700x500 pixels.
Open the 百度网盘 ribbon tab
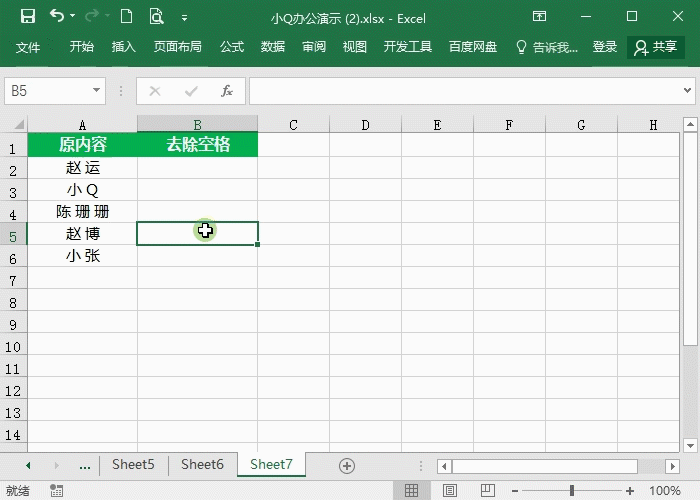coord(472,46)
